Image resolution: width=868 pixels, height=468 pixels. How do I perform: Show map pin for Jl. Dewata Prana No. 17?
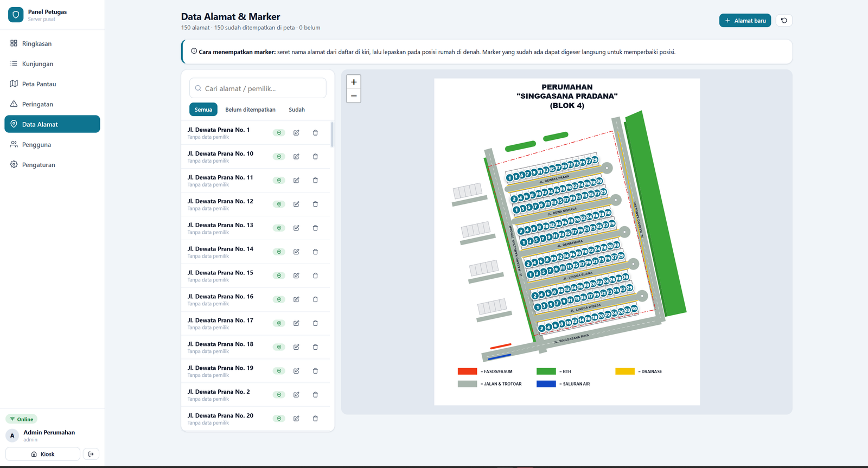click(x=279, y=324)
